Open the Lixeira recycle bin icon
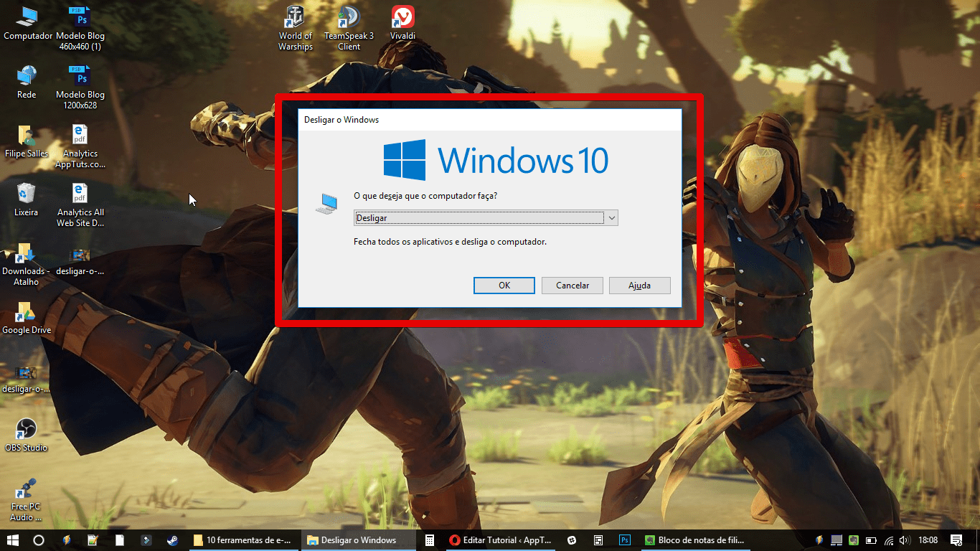This screenshot has height=551, width=980. tap(27, 199)
